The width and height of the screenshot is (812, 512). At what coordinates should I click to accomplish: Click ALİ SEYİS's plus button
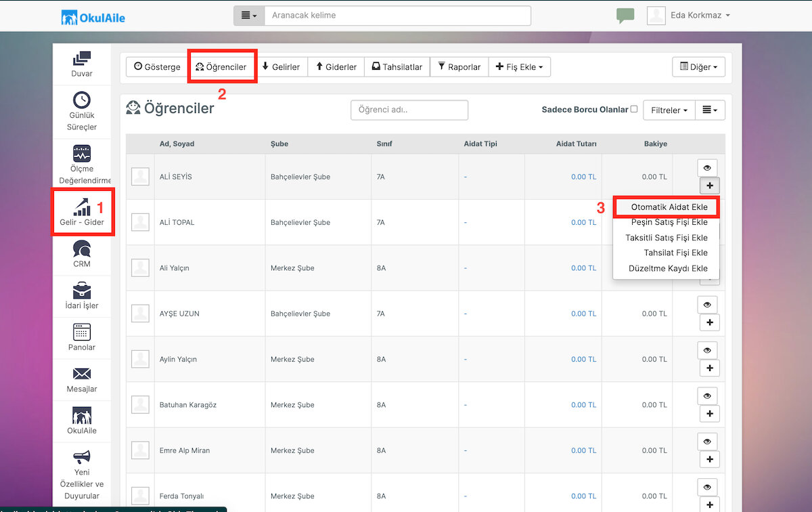pyautogui.click(x=709, y=186)
